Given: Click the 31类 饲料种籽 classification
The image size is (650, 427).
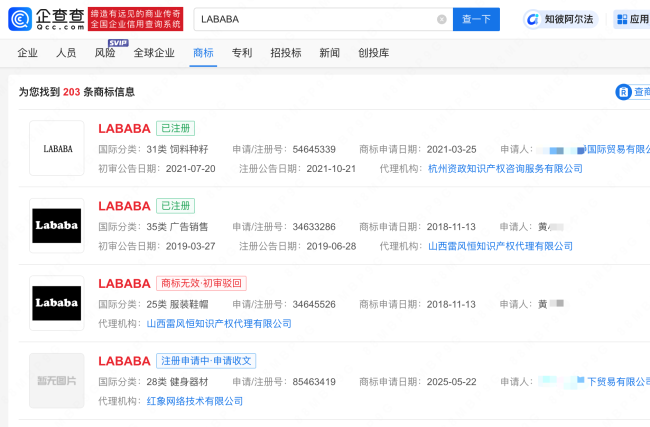Looking at the screenshot, I should 177,149.
